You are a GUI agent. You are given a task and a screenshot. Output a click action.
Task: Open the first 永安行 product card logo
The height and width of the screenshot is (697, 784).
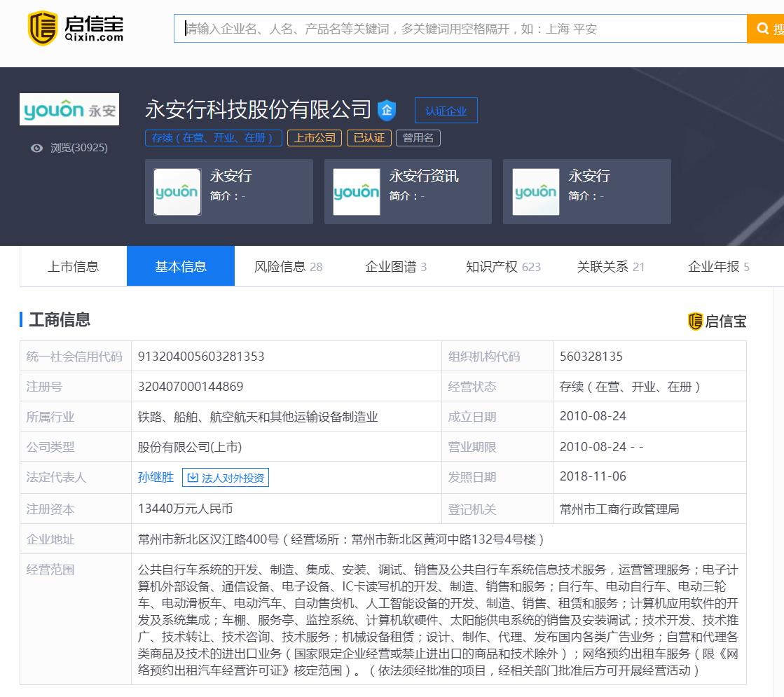tap(177, 192)
